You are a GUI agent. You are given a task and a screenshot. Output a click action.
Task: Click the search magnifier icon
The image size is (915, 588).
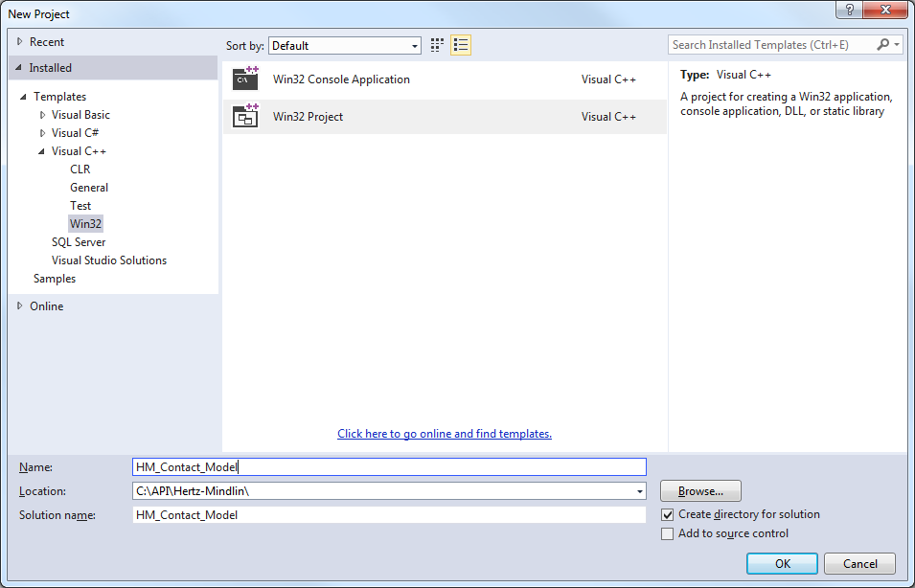tap(883, 45)
